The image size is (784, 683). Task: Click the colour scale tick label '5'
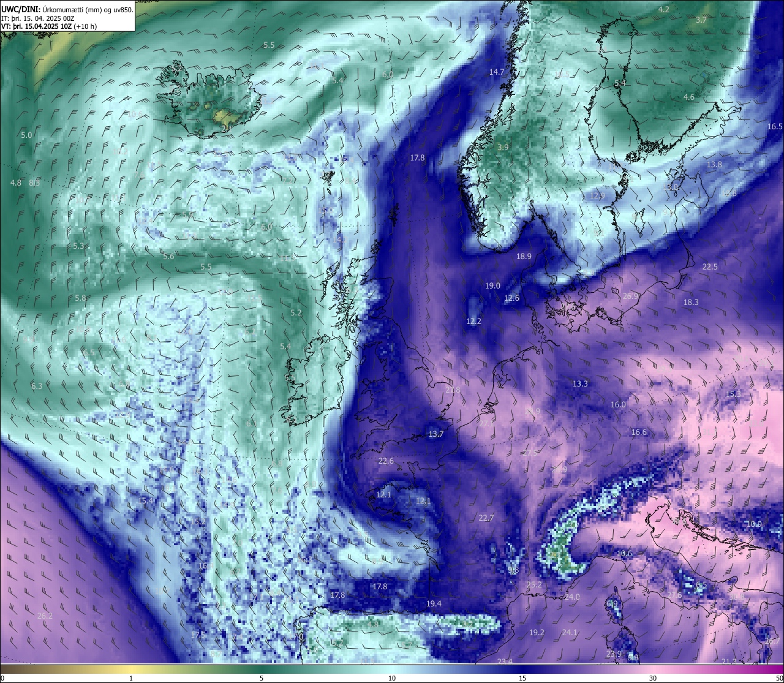tap(262, 678)
